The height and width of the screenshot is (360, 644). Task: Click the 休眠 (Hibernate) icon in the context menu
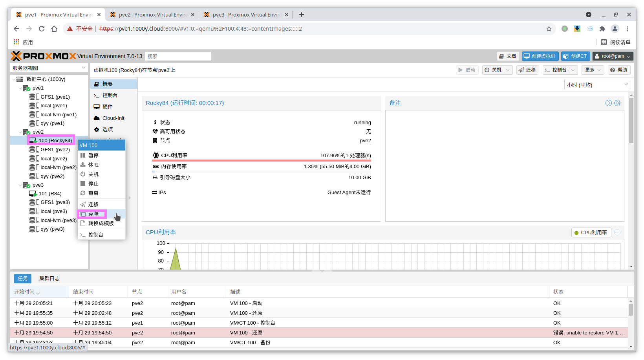click(x=83, y=165)
